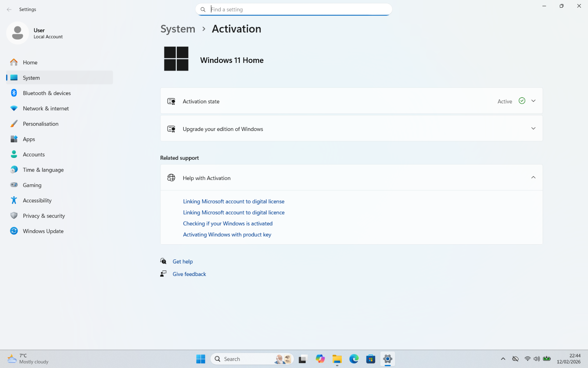Go to Windows Update section
This screenshot has width=588, height=368.
[x=43, y=231]
